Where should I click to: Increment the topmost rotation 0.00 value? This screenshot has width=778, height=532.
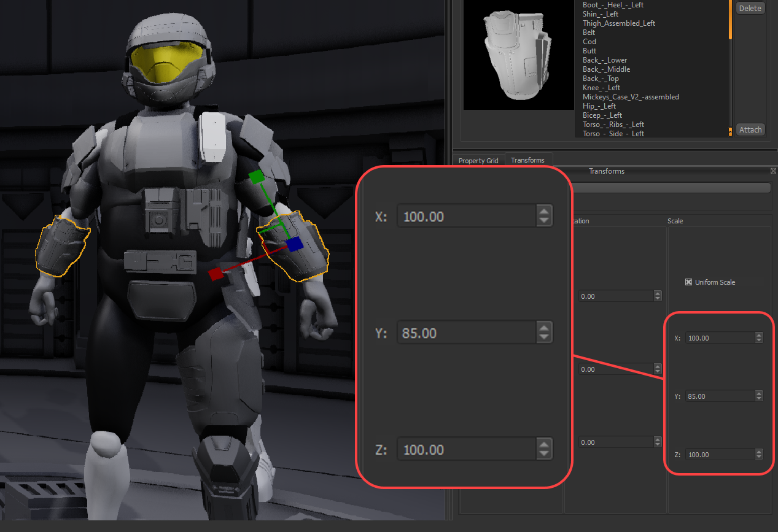point(658,294)
